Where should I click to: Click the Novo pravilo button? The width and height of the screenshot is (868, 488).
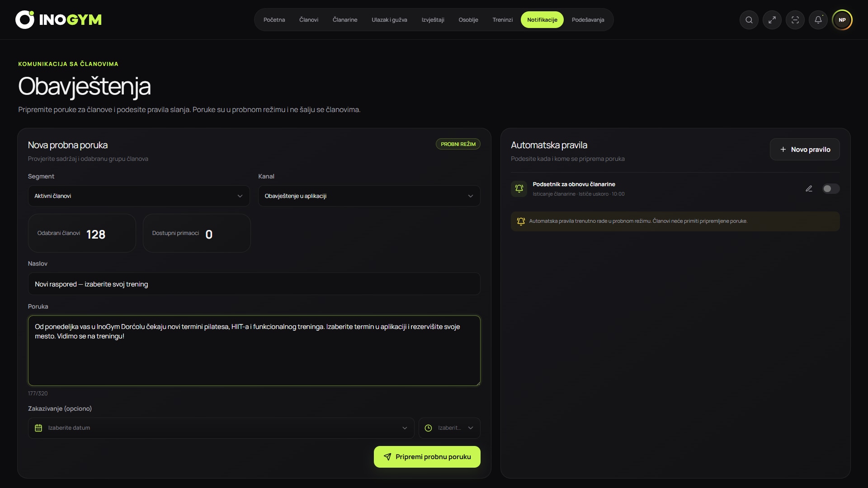[x=805, y=150]
